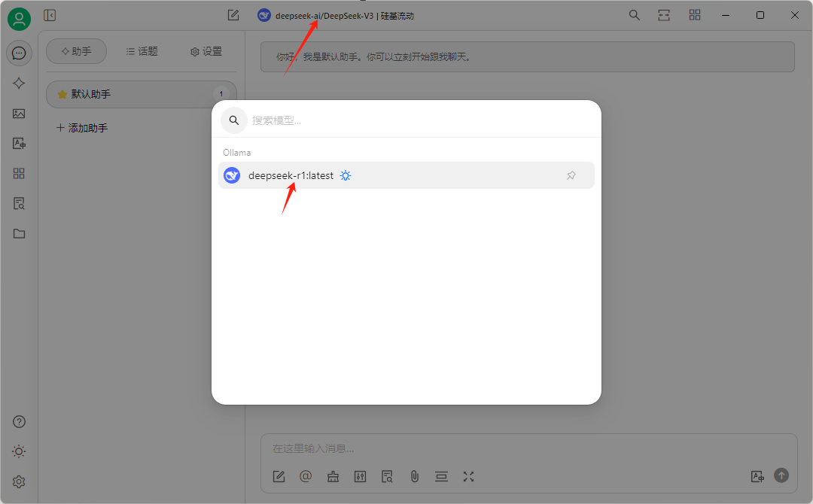The height and width of the screenshot is (504, 813).
Task: Click the grid apps icon in the title bar
Action: click(x=695, y=15)
